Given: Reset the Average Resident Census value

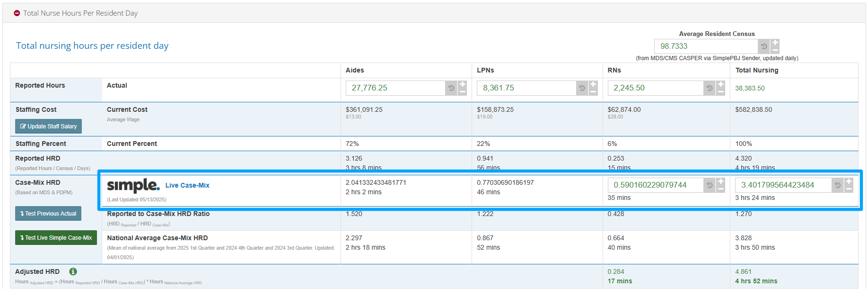Looking at the screenshot, I should tap(763, 46).
